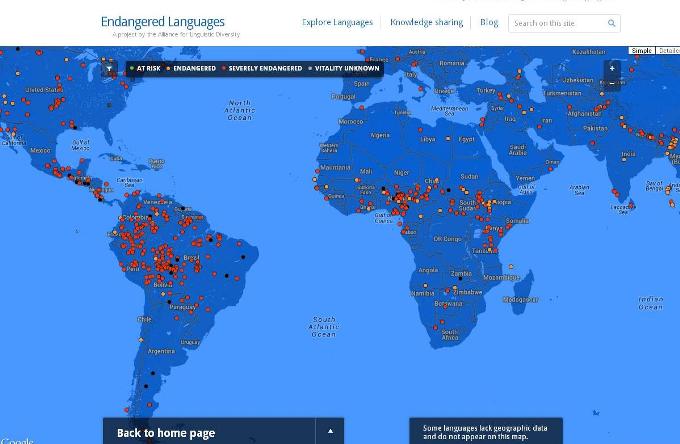Toggle the Endangered legend filter
Image resolution: width=680 pixels, height=444 pixels.
click(191, 69)
